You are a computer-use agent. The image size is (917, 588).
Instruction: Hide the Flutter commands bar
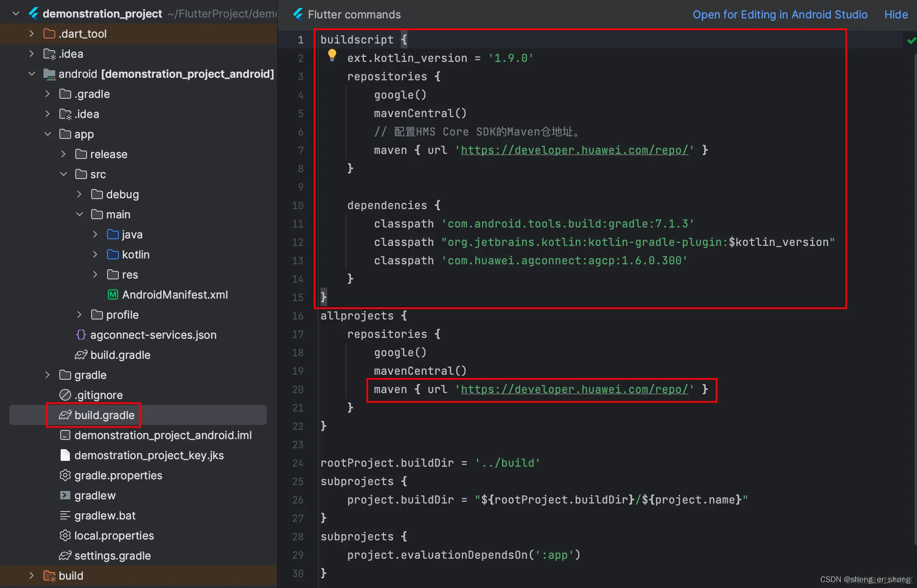896,15
